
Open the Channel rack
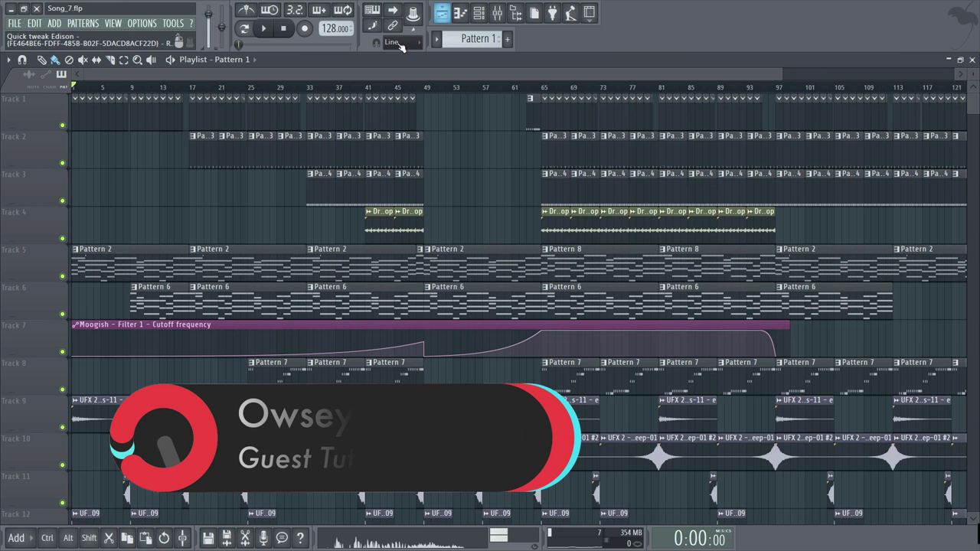[x=479, y=13]
